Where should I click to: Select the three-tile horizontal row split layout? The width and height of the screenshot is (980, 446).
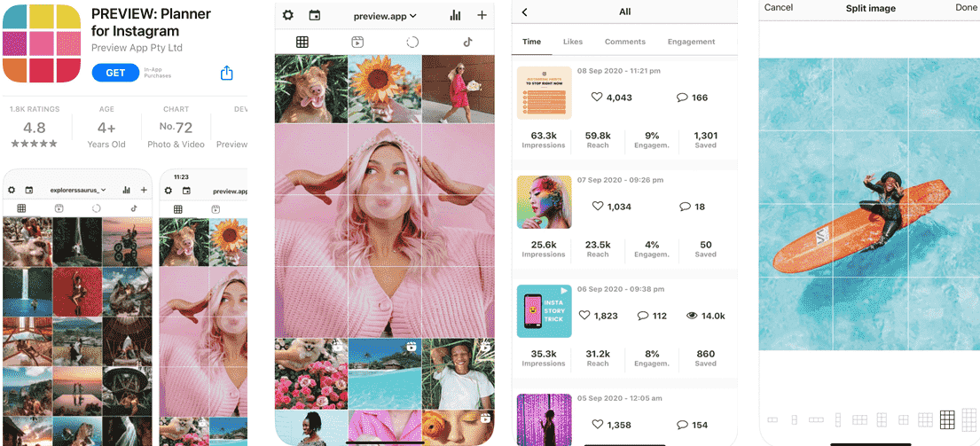[x=816, y=419]
